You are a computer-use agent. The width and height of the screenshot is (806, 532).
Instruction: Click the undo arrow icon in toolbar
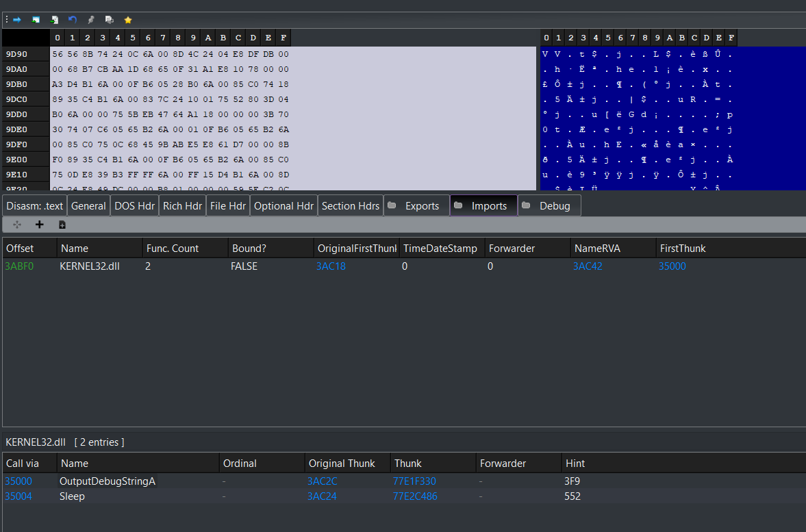click(72, 20)
